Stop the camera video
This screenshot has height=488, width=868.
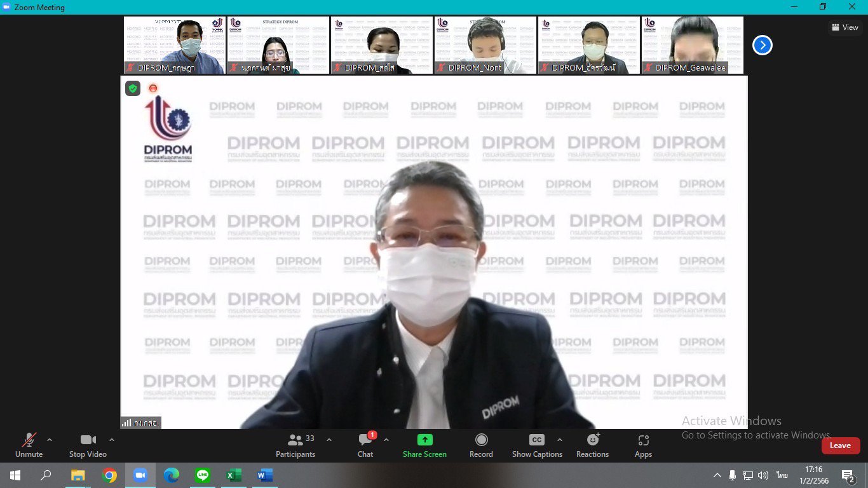coord(88,445)
